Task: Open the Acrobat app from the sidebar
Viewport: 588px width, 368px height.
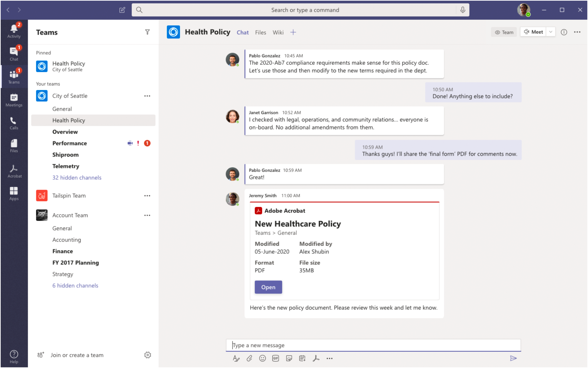Action: click(x=14, y=170)
